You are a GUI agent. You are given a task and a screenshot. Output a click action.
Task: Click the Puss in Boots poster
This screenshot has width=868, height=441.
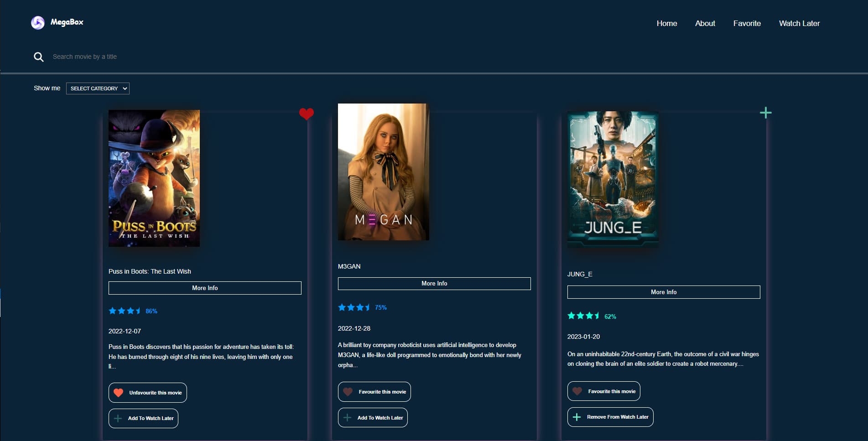click(154, 178)
